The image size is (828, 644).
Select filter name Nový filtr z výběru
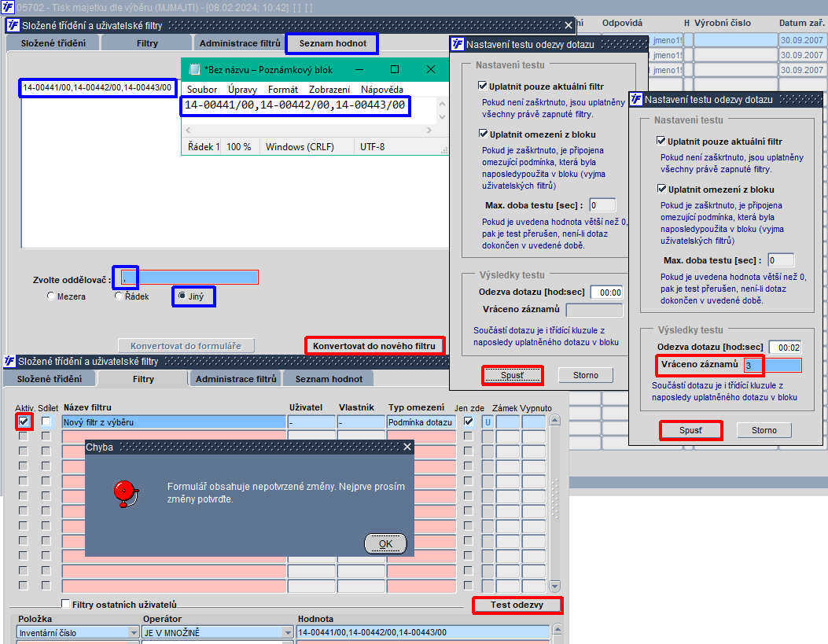(174, 422)
